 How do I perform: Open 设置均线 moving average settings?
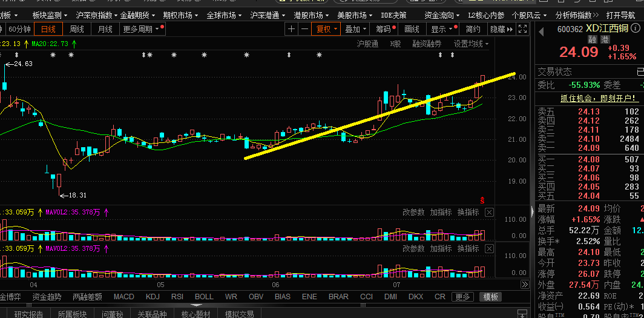(x=471, y=44)
